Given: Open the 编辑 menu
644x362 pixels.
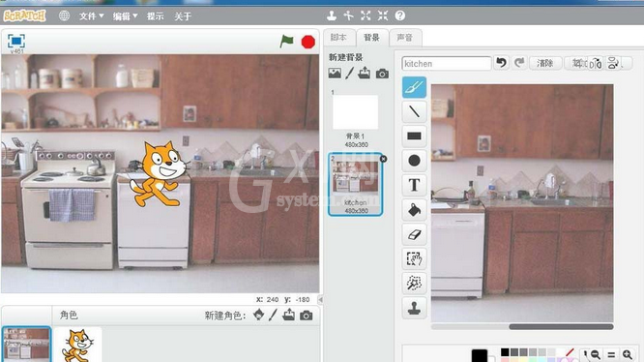Looking at the screenshot, I should [x=125, y=16].
